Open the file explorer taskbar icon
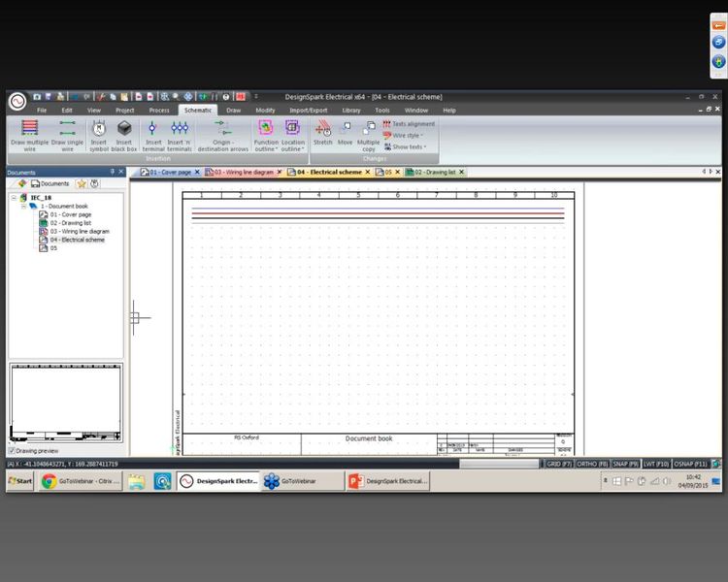 coord(137,482)
